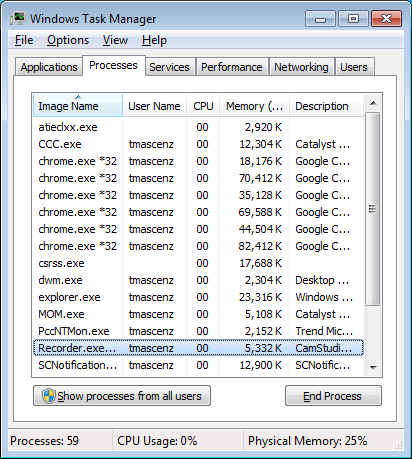This screenshot has width=412, height=459.
Task: Switch to the Performance tab
Action: (232, 67)
